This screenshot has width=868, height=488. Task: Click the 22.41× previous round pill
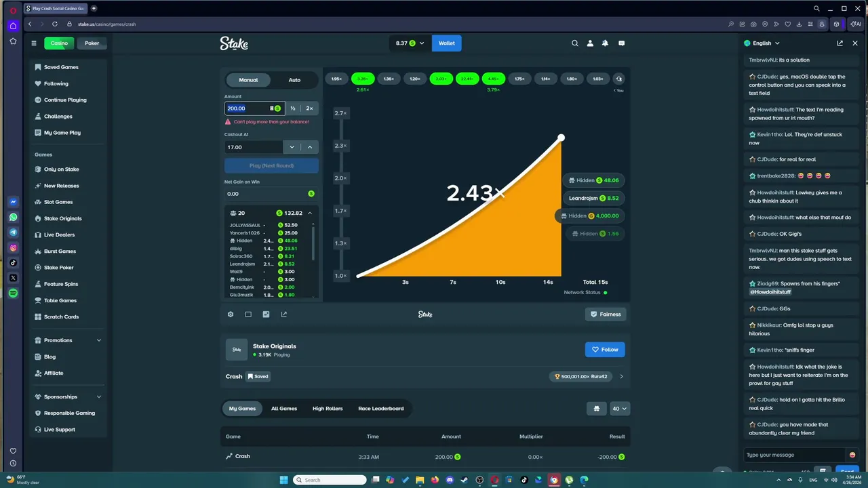(467, 79)
